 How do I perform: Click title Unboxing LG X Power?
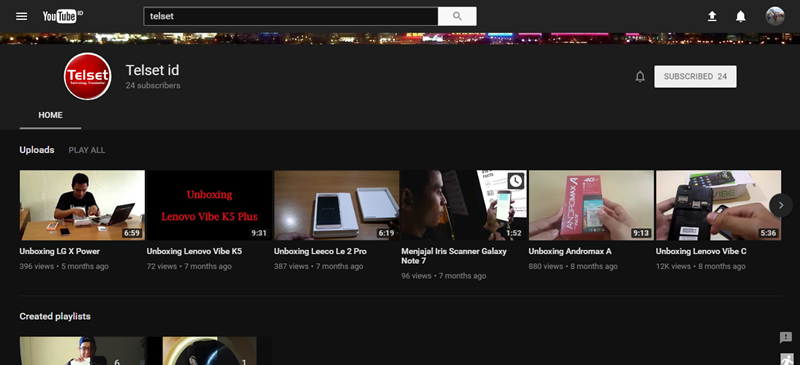(60, 251)
